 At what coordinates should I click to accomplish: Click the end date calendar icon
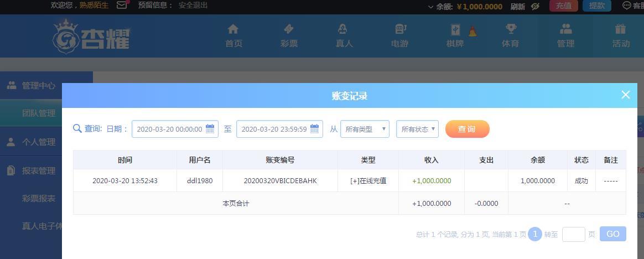click(314, 129)
